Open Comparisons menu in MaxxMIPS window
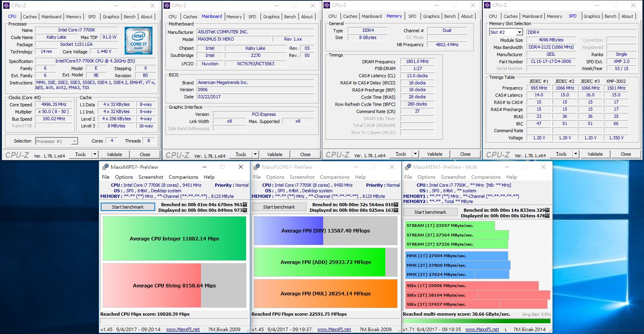The image size is (644, 334). [183, 177]
